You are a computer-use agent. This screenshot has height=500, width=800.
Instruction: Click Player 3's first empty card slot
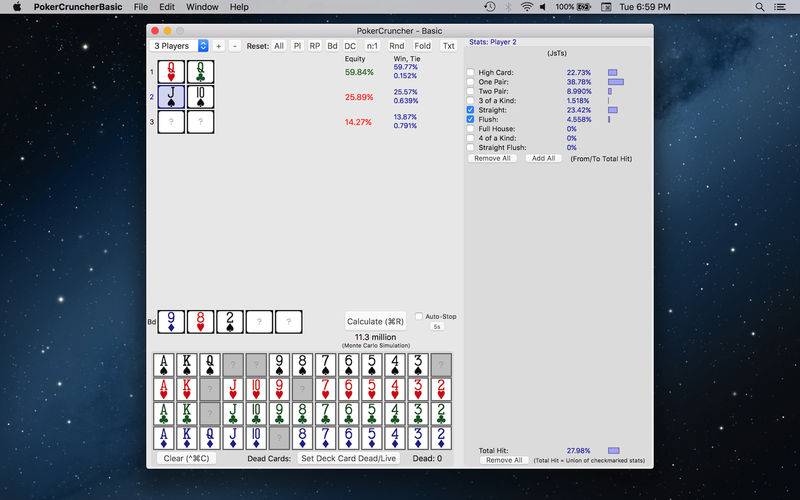[172, 122]
